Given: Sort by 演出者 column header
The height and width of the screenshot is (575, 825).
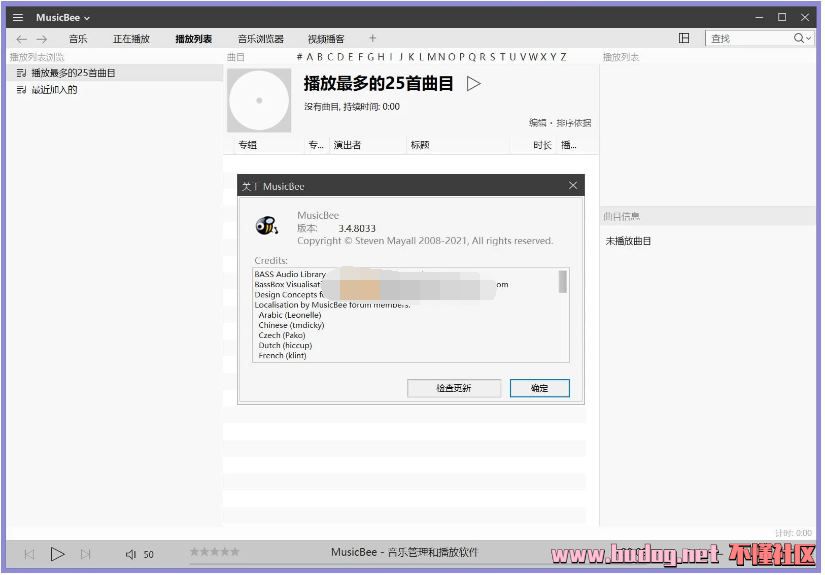Looking at the screenshot, I should (x=347, y=145).
